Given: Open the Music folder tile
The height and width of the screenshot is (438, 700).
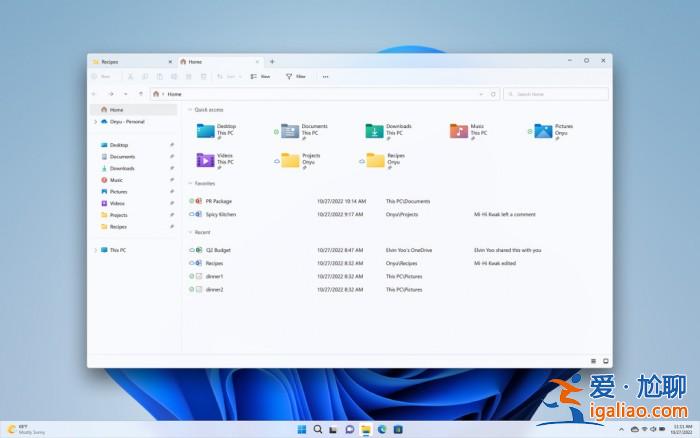Looking at the screenshot, I should [459, 130].
